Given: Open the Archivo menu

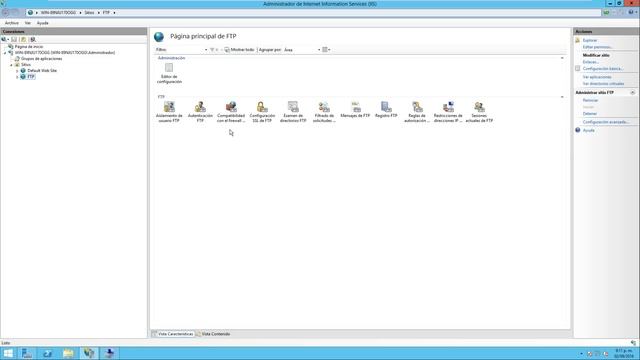Looking at the screenshot, I should tap(12, 23).
